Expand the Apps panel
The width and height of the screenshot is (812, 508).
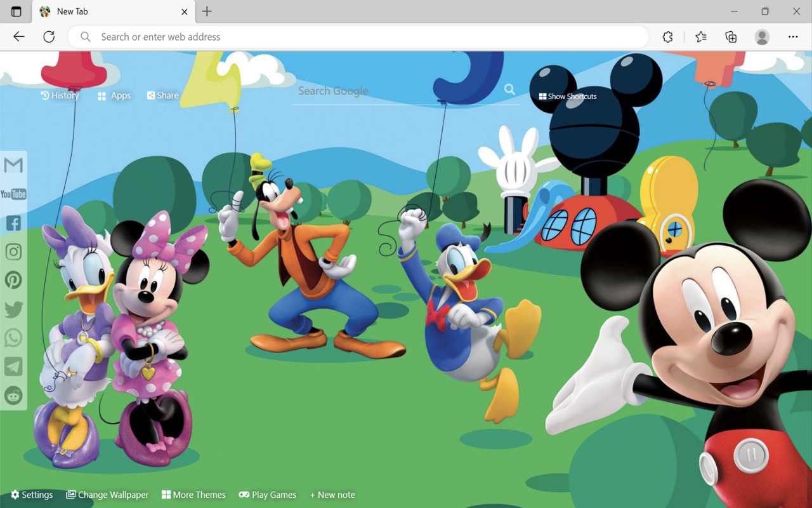[114, 95]
